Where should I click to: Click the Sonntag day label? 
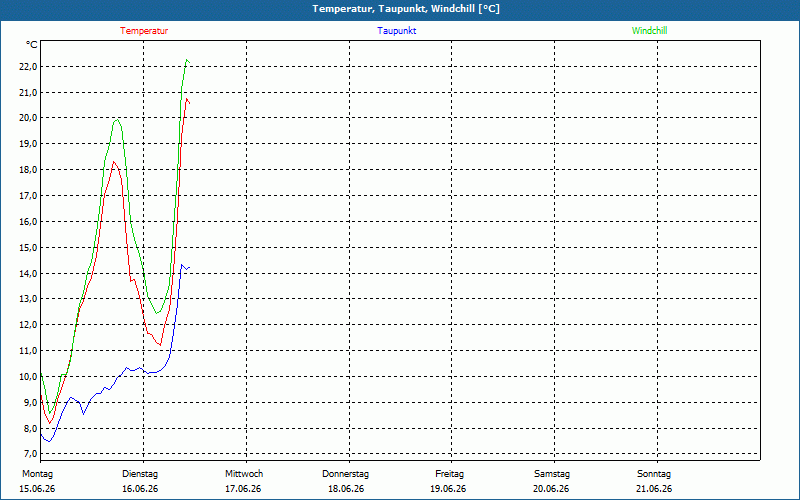coord(654,474)
